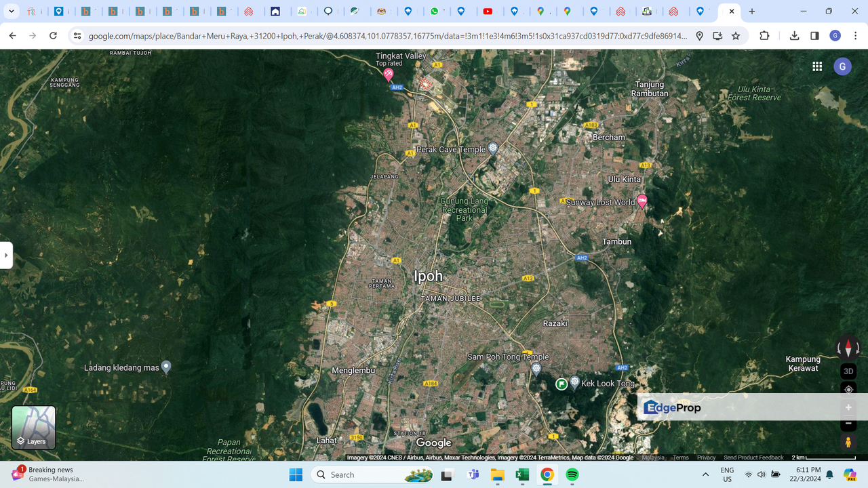Toggle 3D tilt view
Viewport: 868px width, 488px height.
pos(848,371)
